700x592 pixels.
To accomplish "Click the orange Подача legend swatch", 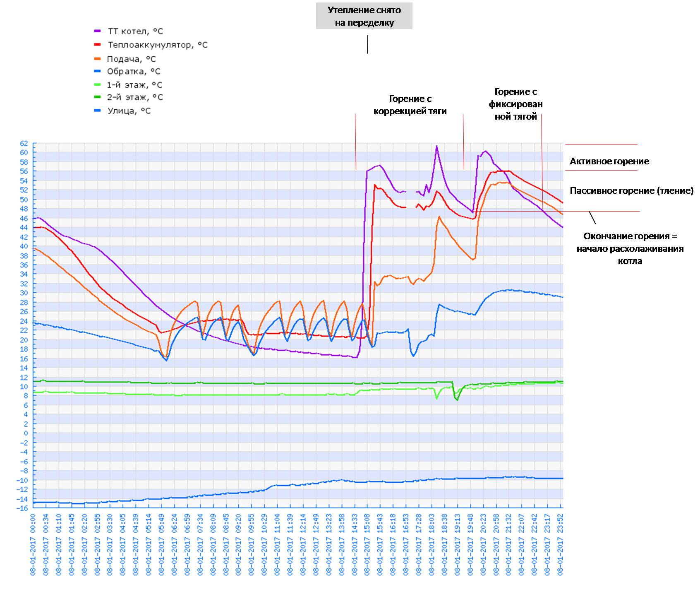I will [98, 59].
